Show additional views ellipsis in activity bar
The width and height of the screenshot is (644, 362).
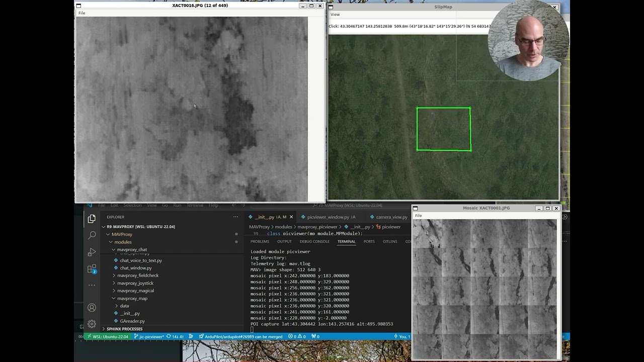coord(92,285)
